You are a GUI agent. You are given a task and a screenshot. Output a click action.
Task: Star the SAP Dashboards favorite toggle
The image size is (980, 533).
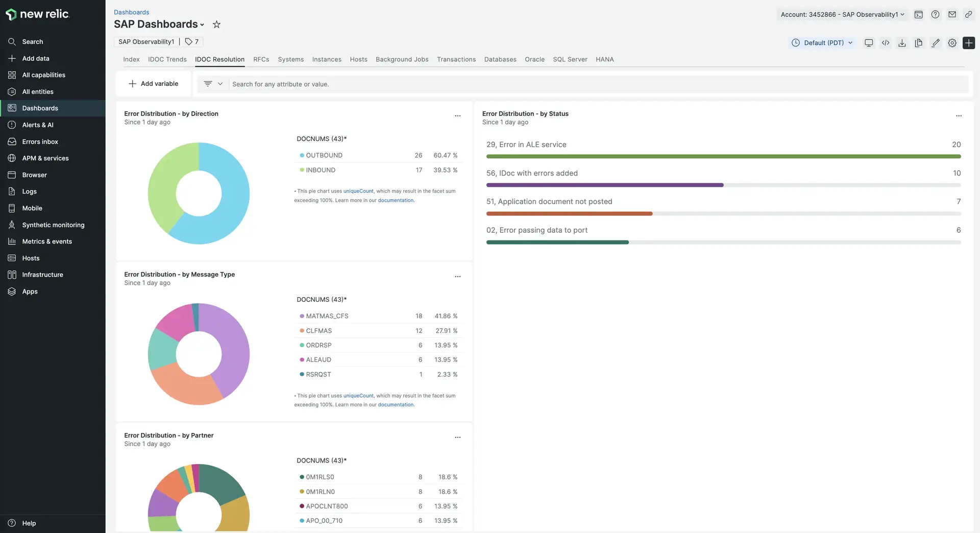216,24
